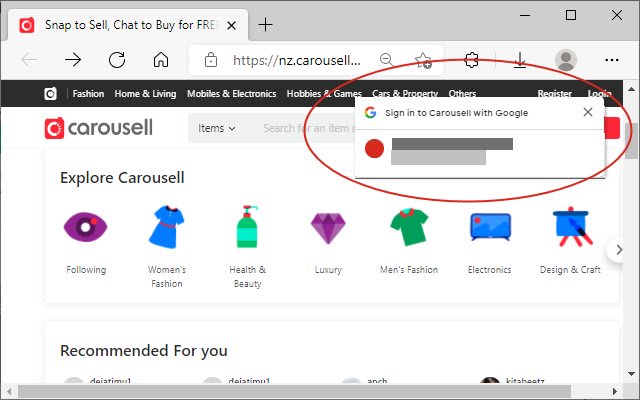This screenshot has width=640, height=400.
Task: Click the Luxury label
Action: point(328,270)
